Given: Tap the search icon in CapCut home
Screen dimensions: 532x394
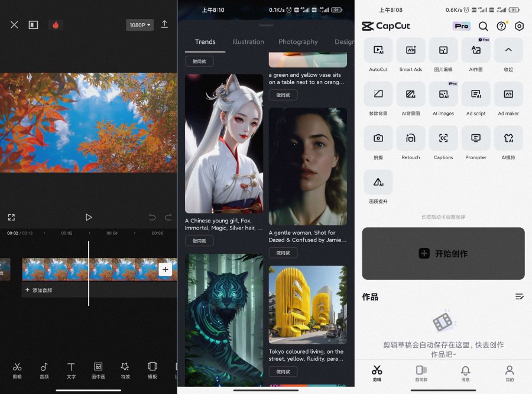Looking at the screenshot, I should point(484,26).
